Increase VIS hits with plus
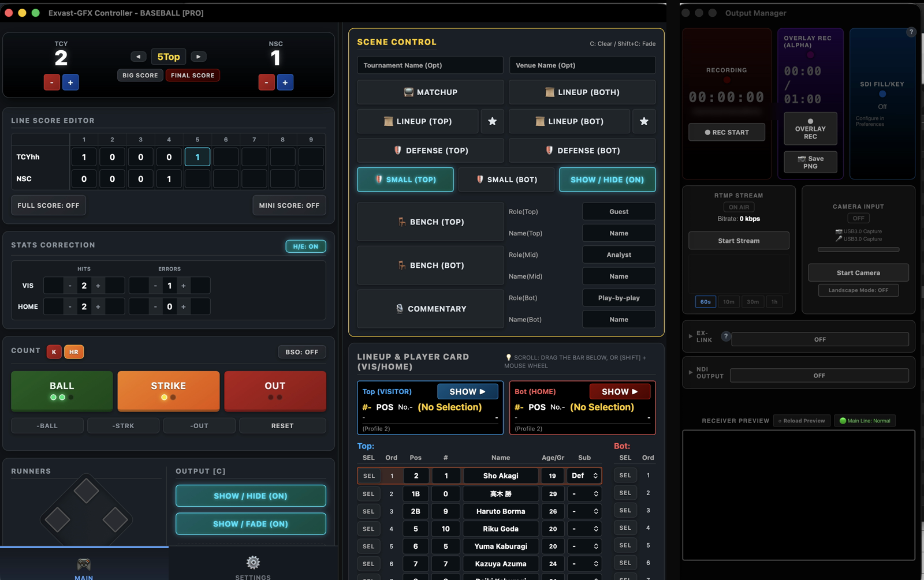Viewport: 924px width, 580px height. pos(98,286)
